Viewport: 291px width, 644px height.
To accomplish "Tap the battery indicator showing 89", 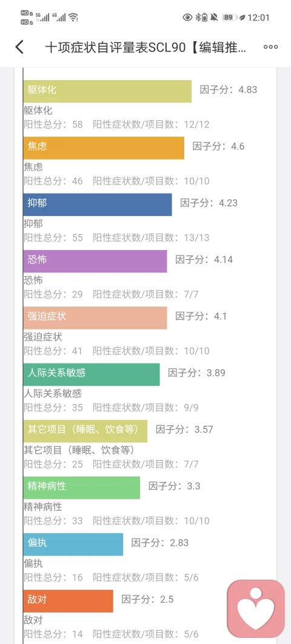I will (229, 17).
